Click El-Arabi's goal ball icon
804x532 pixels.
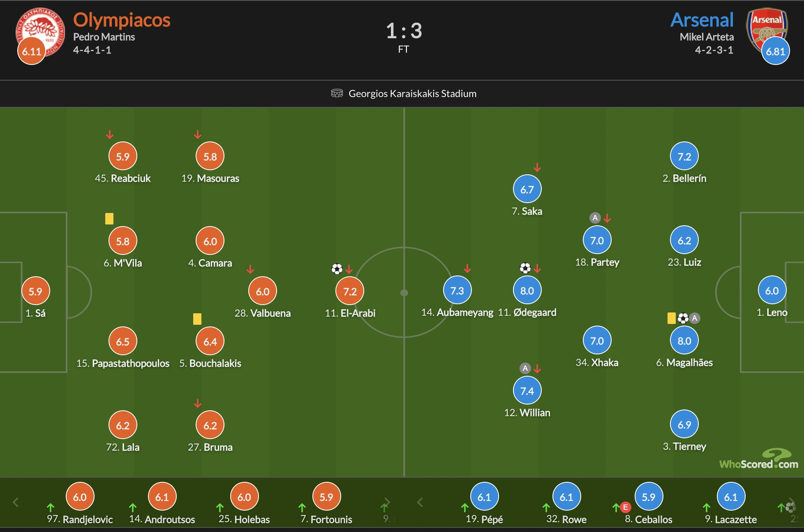click(x=337, y=269)
